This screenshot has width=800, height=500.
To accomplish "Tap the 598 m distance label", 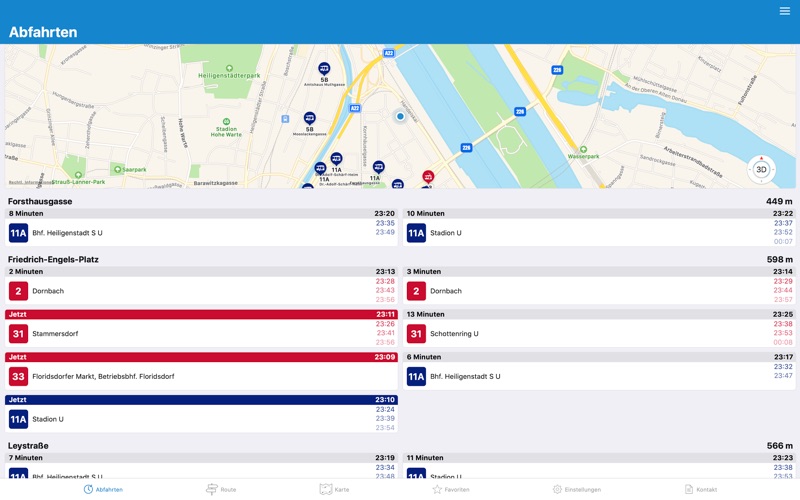I will [779, 260].
